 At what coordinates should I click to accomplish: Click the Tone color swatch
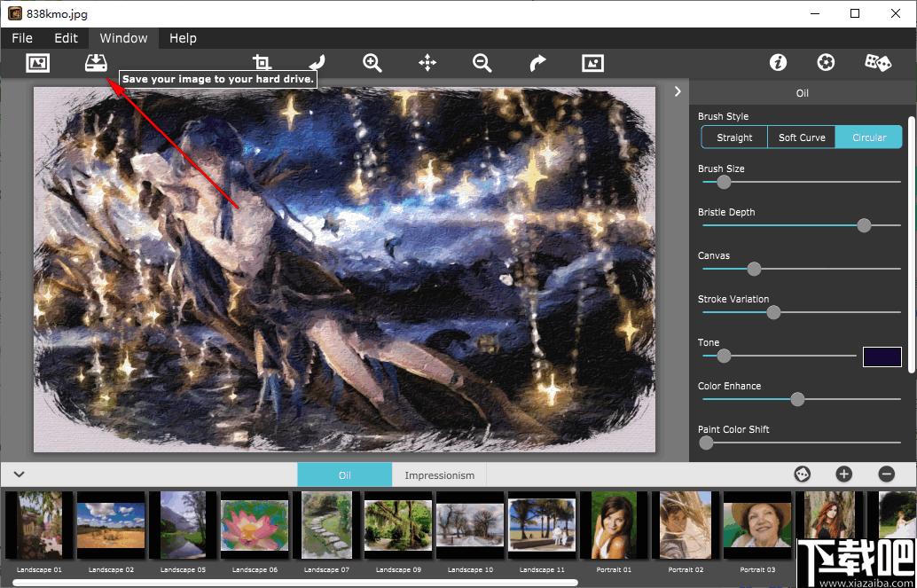tap(882, 357)
